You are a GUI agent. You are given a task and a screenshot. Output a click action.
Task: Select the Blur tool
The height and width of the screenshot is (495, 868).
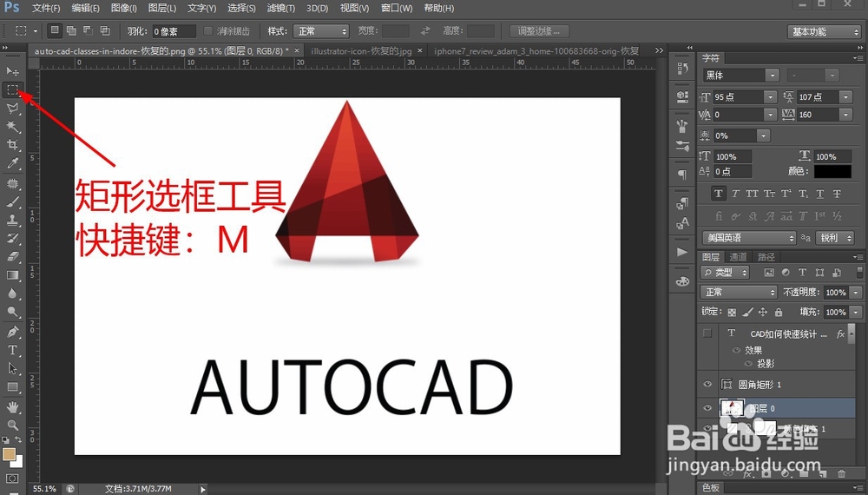[x=12, y=294]
